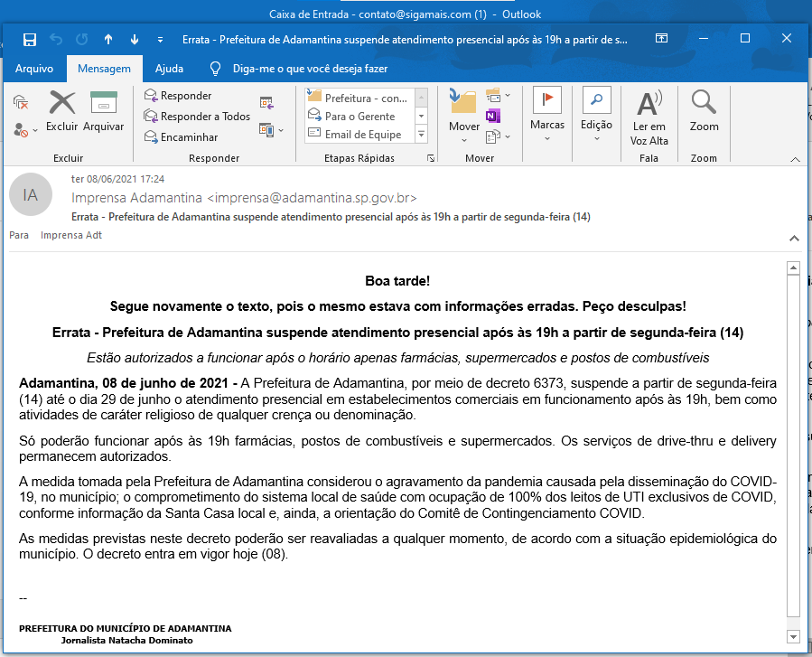Click the Save icon in the quick access toolbar
The height and width of the screenshot is (657, 812).
click(29, 40)
